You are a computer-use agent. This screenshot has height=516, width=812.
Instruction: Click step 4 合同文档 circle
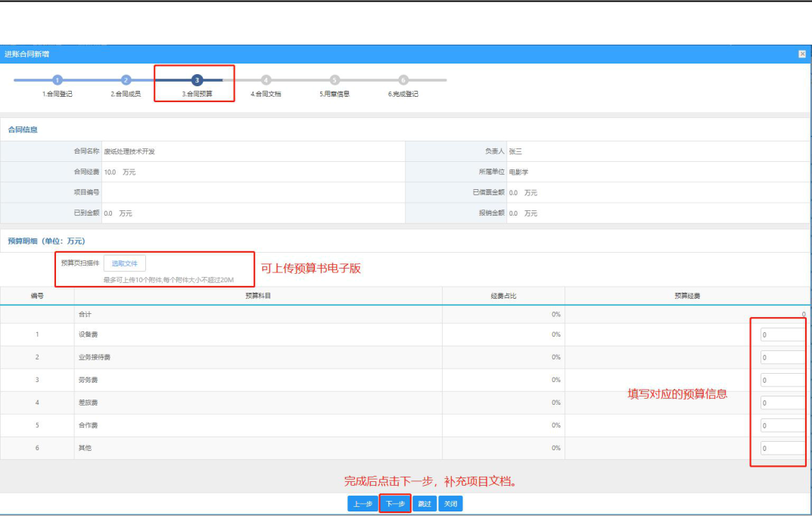[x=266, y=79]
